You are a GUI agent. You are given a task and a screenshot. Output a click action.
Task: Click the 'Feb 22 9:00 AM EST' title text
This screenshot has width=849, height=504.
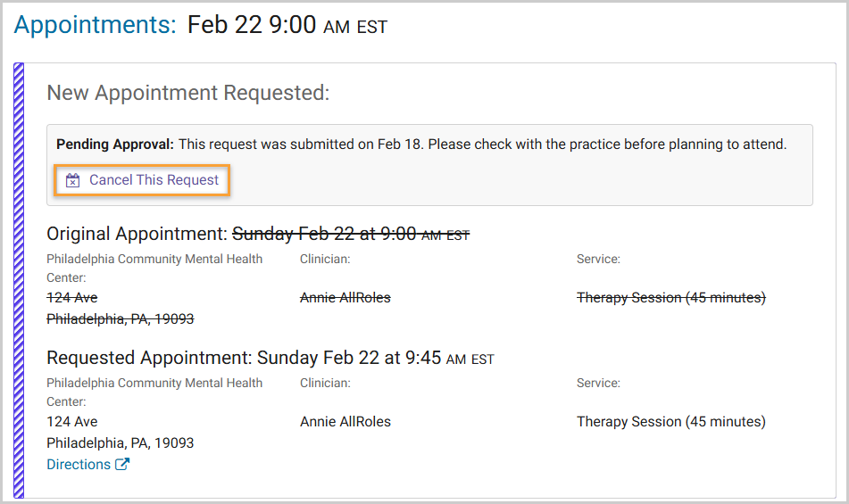pyautogui.click(x=287, y=25)
